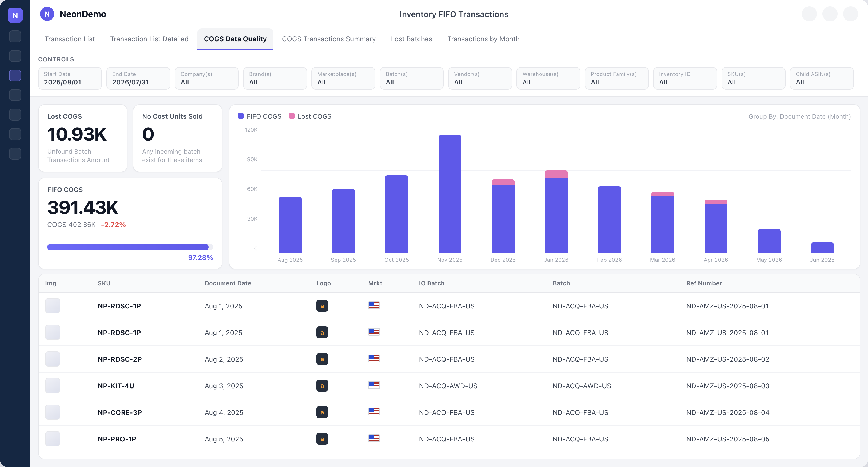Click SKU NP-CORE-3P
Viewport: 868px width, 467px height.
pyautogui.click(x=120, y=412)
